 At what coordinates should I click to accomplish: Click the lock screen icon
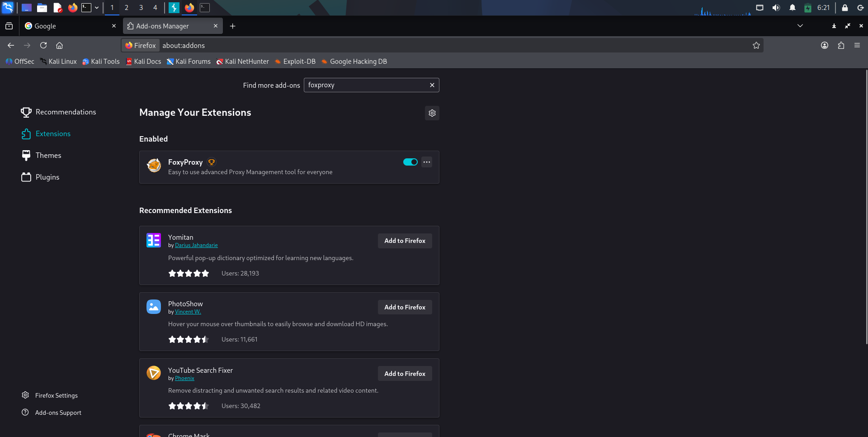click(x=844, y=8)
